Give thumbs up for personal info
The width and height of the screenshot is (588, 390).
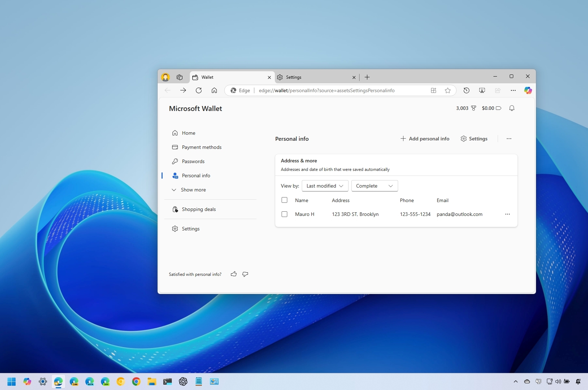point(233,274)
